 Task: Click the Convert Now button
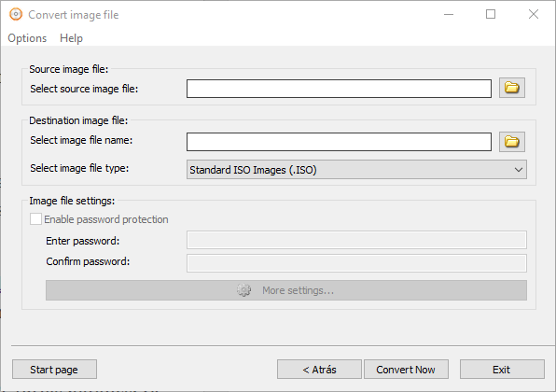[406, 370]
